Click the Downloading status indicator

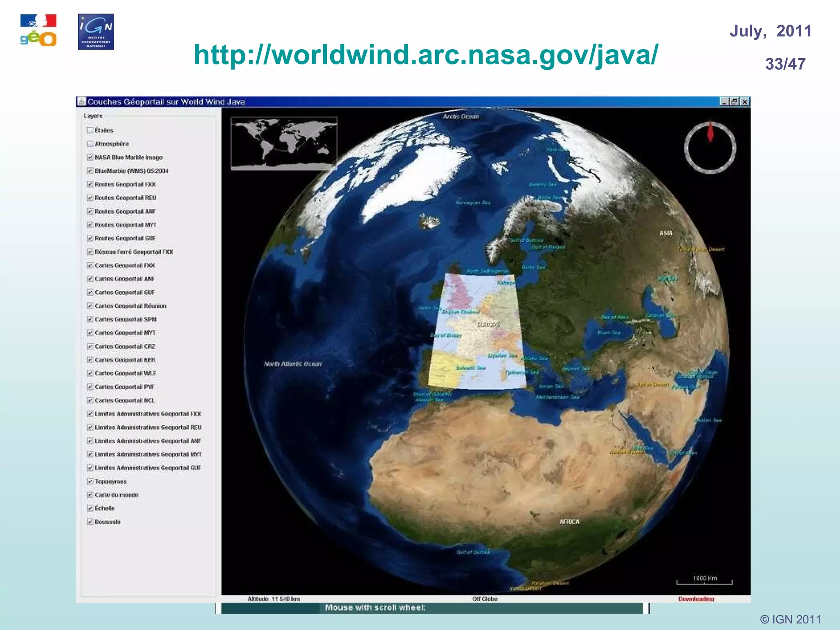[696, 599]
